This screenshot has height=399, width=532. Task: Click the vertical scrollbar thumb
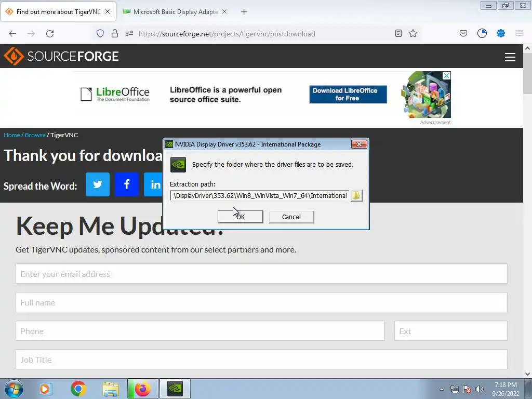point(528,73)
